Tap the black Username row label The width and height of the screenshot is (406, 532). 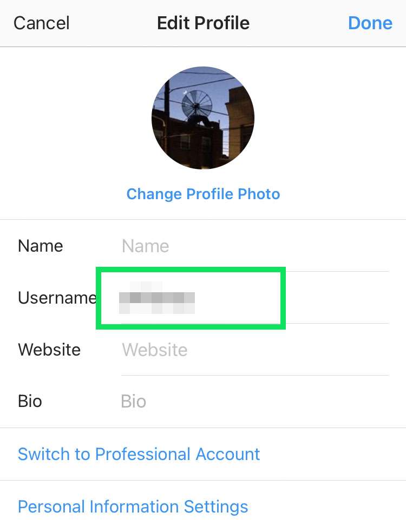pos(56,298)
